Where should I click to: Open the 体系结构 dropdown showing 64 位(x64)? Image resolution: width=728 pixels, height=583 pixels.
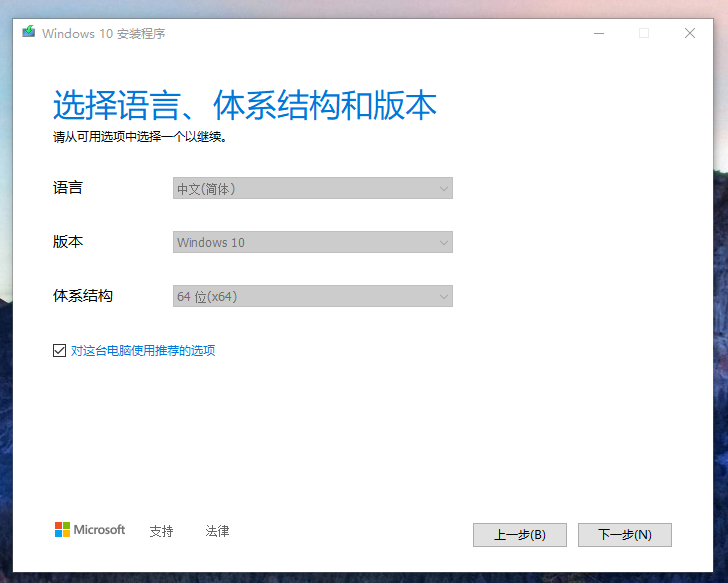313,296
